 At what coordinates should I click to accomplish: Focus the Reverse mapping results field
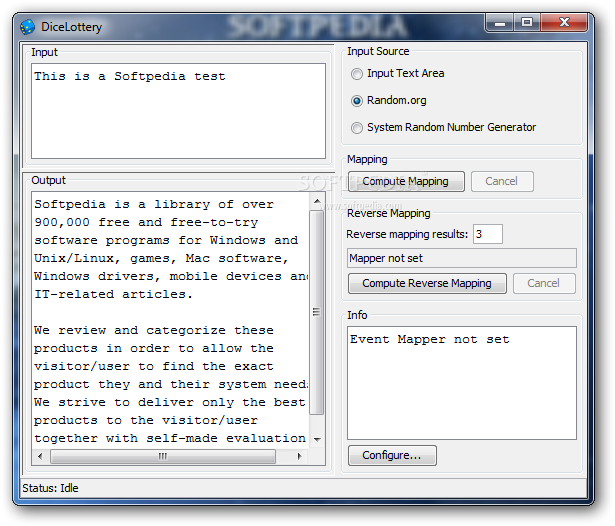tap(488, 234)
